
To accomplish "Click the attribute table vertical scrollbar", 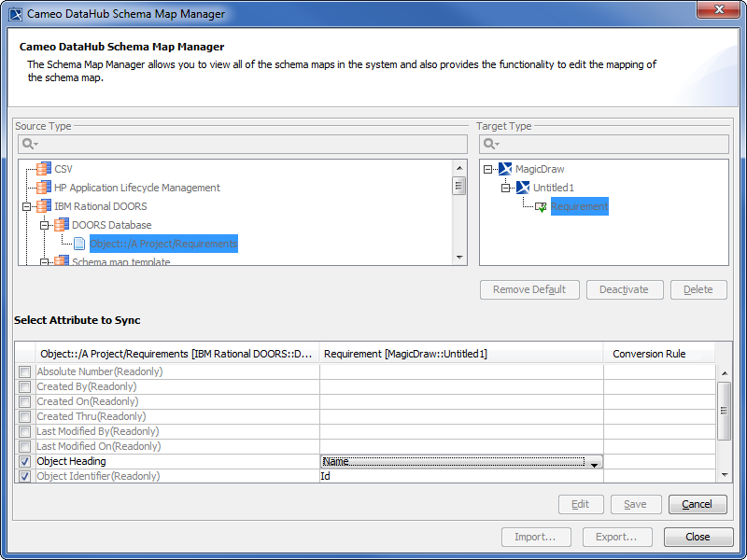I will tap(724, 411).
